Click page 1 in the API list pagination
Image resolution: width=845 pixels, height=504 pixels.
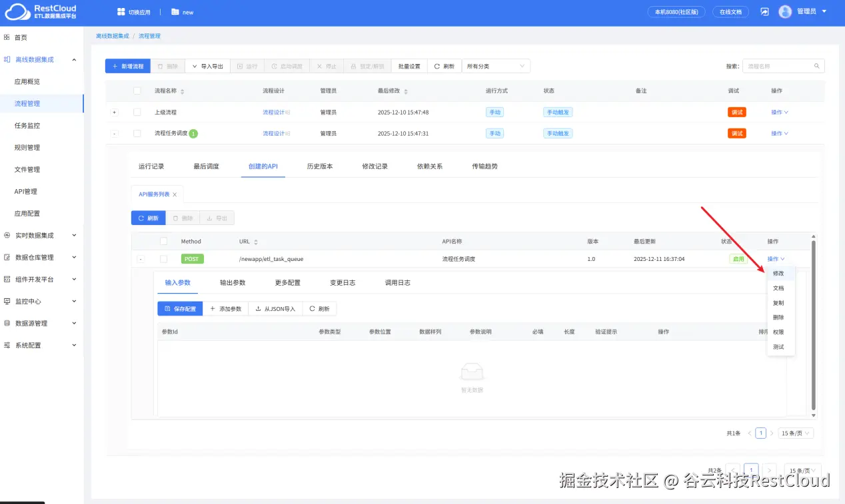[760, 433]
